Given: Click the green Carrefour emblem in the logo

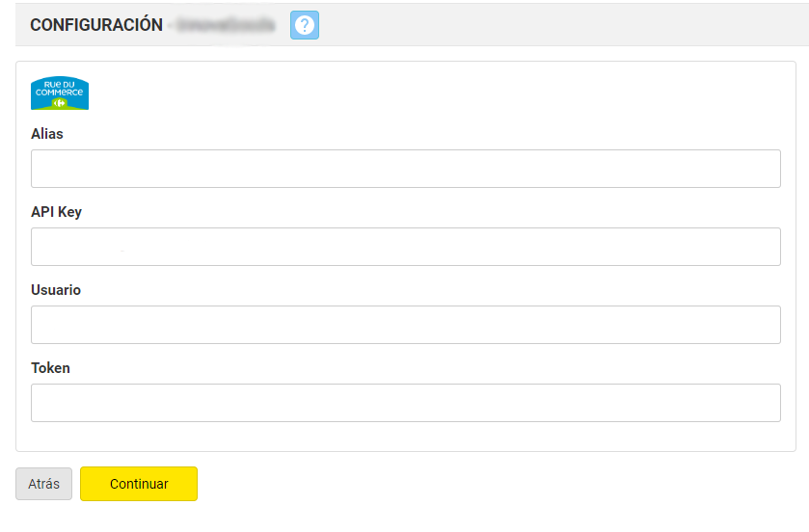Looking at the screenshot, I should (60, 102).
